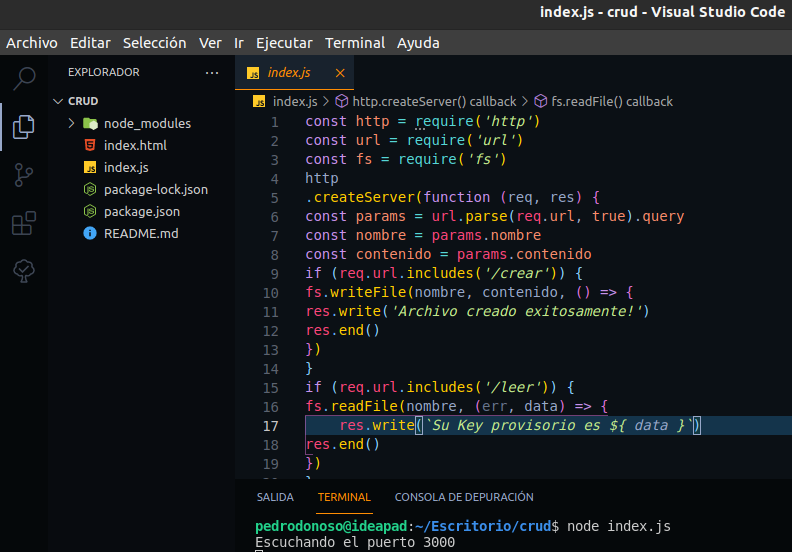Click cube icon before http.createServer() breadcrumb
This screenshot has height=552, width=792.
tap(342, 101)
